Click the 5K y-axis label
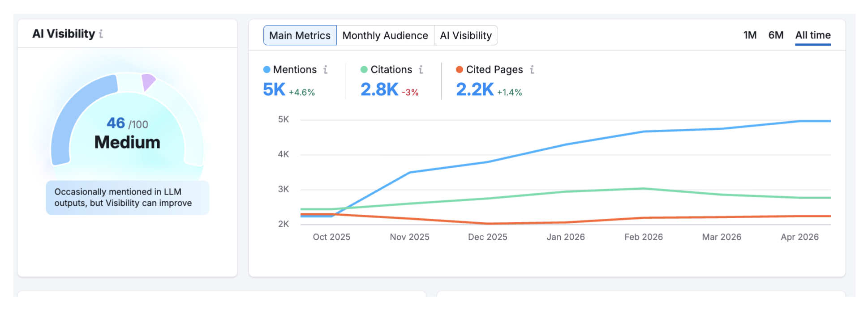 click(284, 119)
